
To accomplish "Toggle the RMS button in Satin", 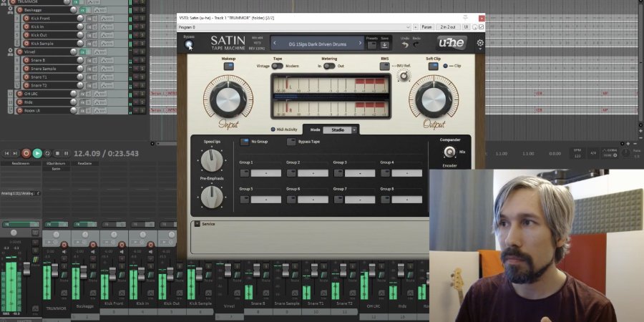I will coord(384,66).
